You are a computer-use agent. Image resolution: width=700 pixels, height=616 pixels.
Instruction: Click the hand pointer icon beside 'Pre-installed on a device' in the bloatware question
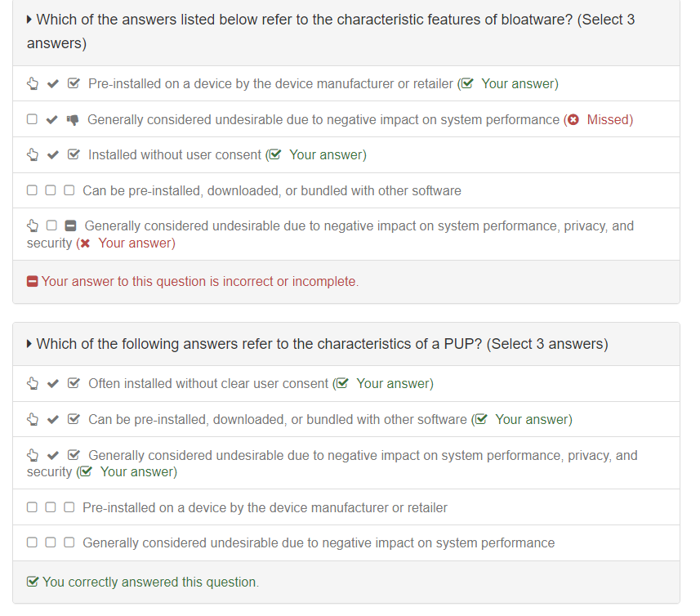(33, 83)
